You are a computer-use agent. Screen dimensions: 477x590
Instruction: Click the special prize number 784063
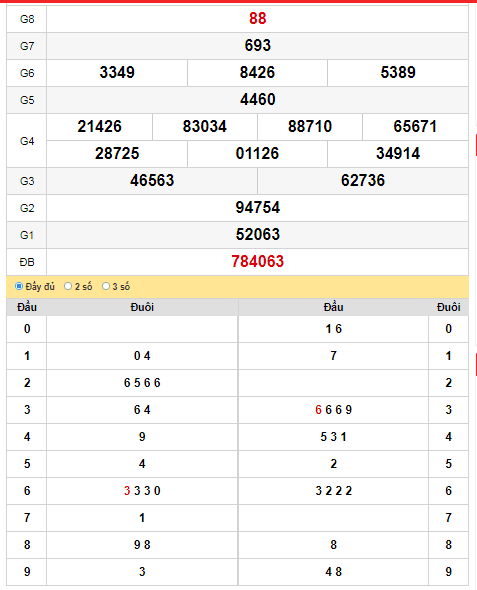(x=258, y=262)
